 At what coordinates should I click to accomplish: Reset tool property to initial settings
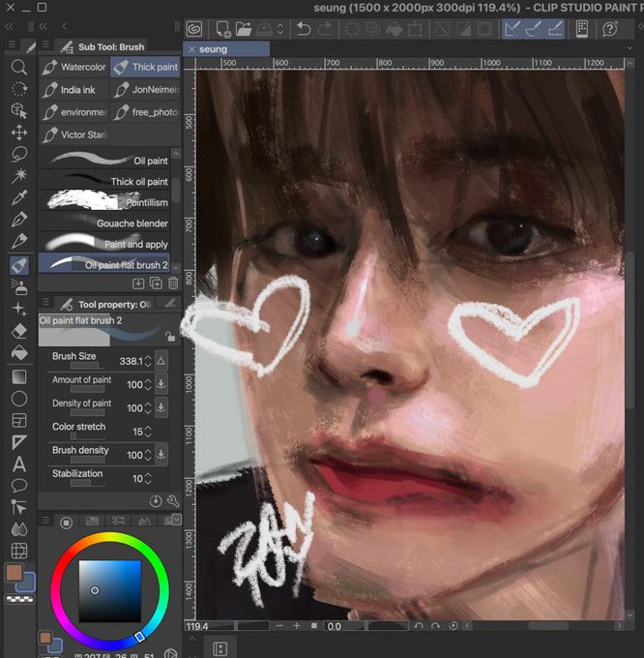(156, 500)
